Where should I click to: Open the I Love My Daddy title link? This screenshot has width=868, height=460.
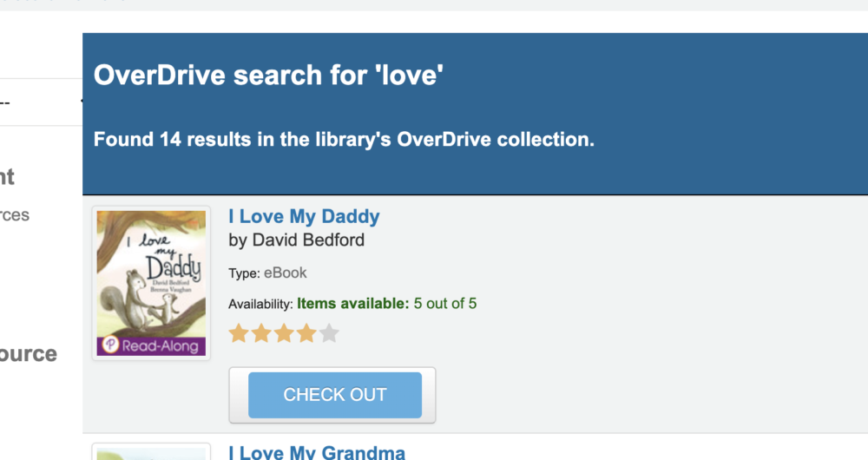(304, 216)
